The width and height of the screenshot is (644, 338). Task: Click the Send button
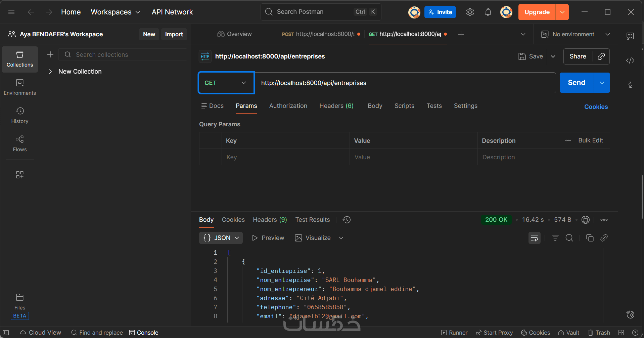coord(576,83)
